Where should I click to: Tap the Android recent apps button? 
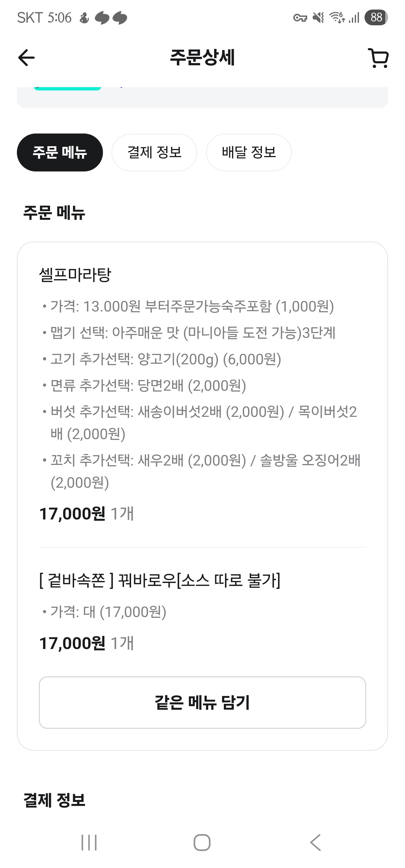tap(89, 842)
